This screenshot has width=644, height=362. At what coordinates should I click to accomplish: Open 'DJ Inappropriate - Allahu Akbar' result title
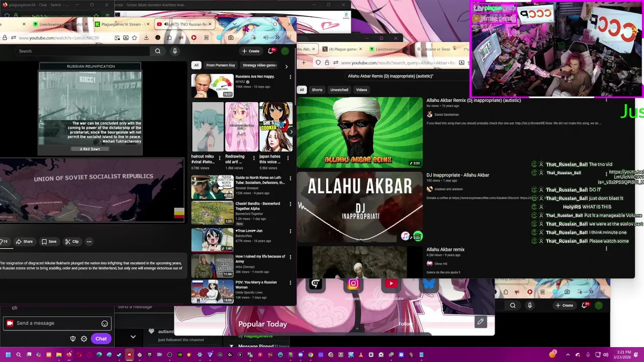(x=458, y=175)
